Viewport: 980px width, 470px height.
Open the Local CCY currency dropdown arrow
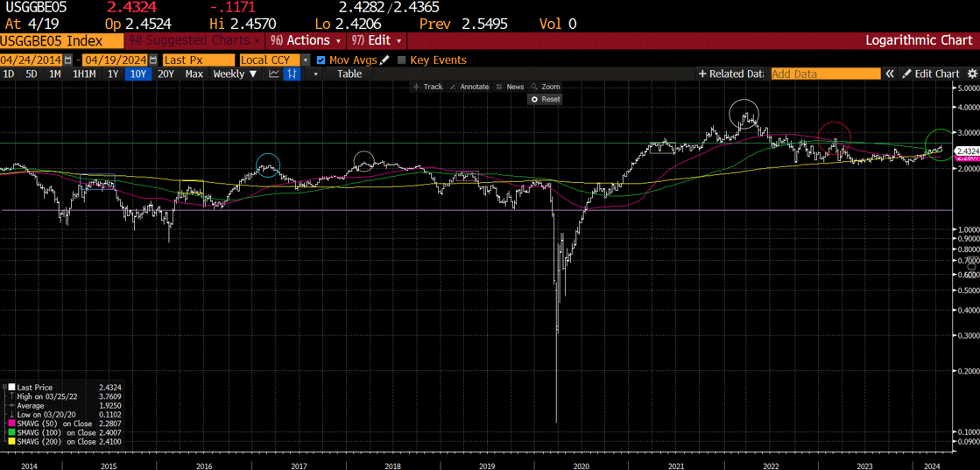[306, 60]
